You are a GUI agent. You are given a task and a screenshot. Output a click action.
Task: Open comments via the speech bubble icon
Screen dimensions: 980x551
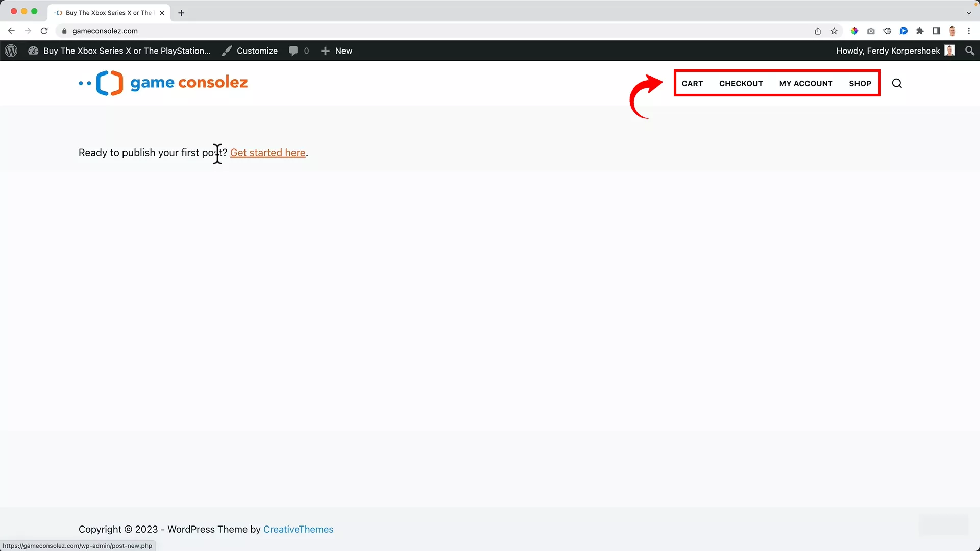(x=295, y=51)
